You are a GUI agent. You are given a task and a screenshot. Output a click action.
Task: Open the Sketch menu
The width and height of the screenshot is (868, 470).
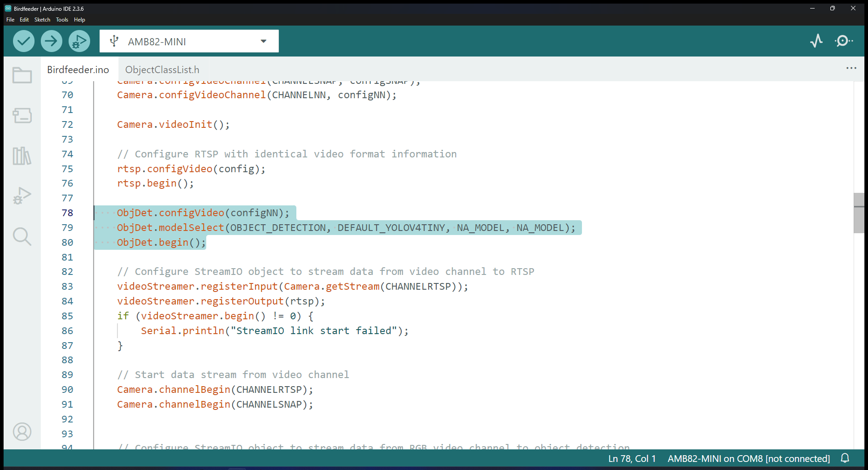tap(42, 20)
